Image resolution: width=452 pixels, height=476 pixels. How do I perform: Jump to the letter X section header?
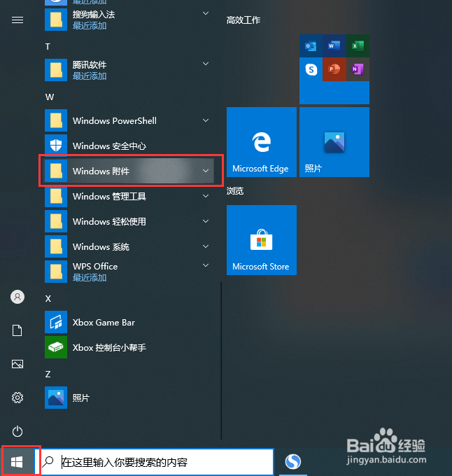[48, 299]
